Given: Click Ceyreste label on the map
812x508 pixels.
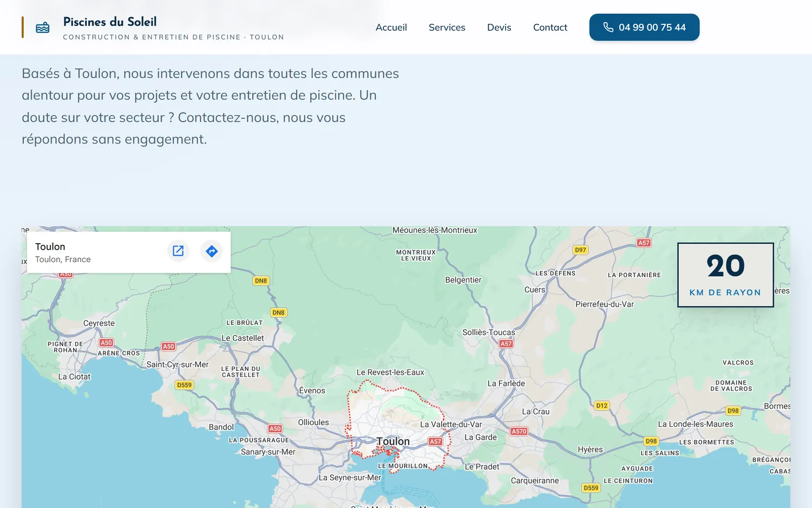Looking at the screenshot, I should (x=99, y=323).
